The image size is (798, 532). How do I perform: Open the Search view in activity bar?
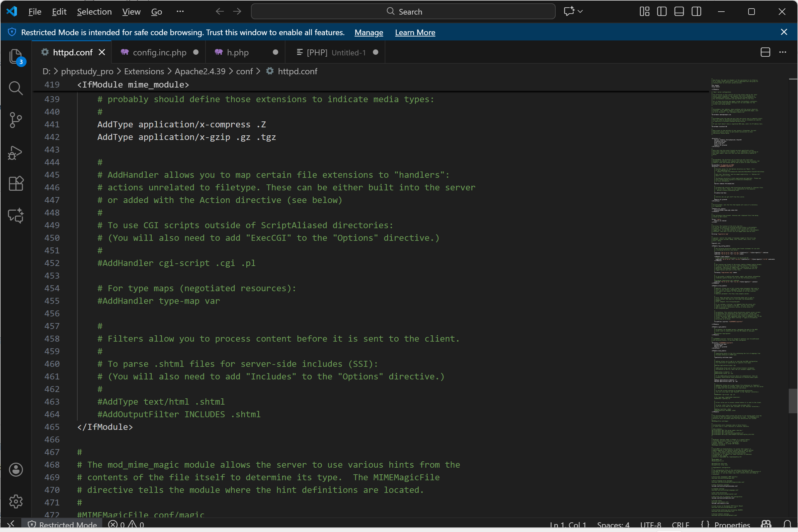pyautogui.click(x=16, y=88)
